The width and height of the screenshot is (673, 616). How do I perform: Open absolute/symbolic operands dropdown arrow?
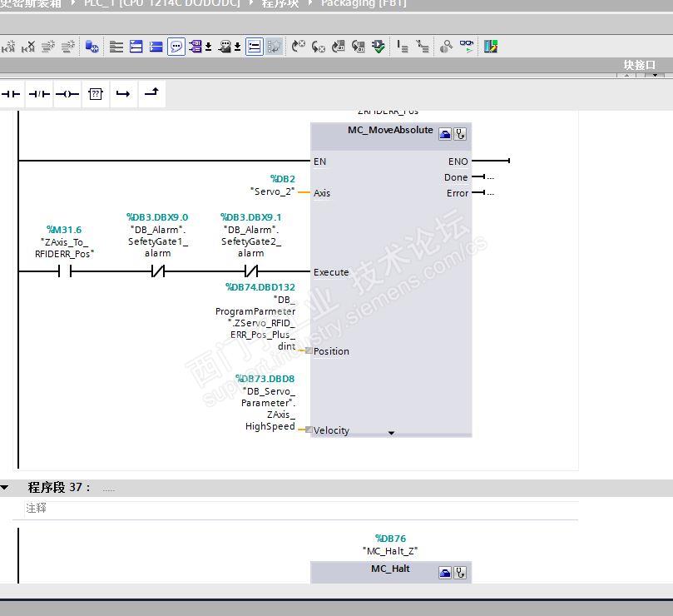click(x=208, y=47)
